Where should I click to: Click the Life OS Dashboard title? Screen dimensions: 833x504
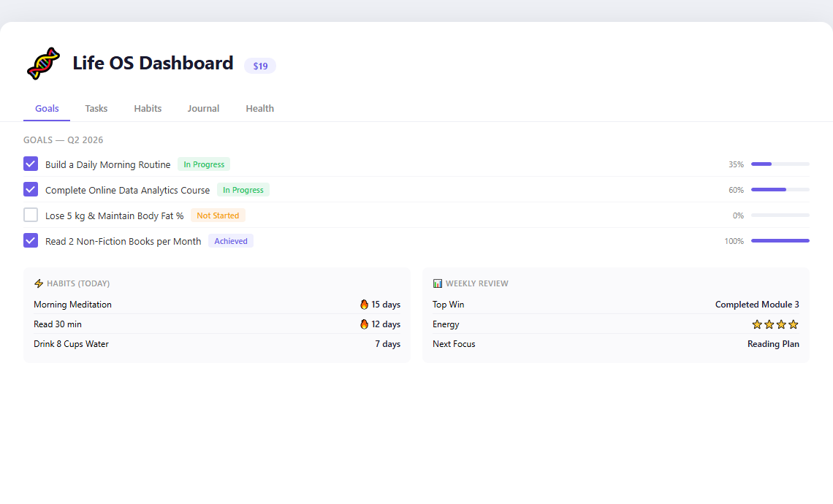tap(153, 64)
